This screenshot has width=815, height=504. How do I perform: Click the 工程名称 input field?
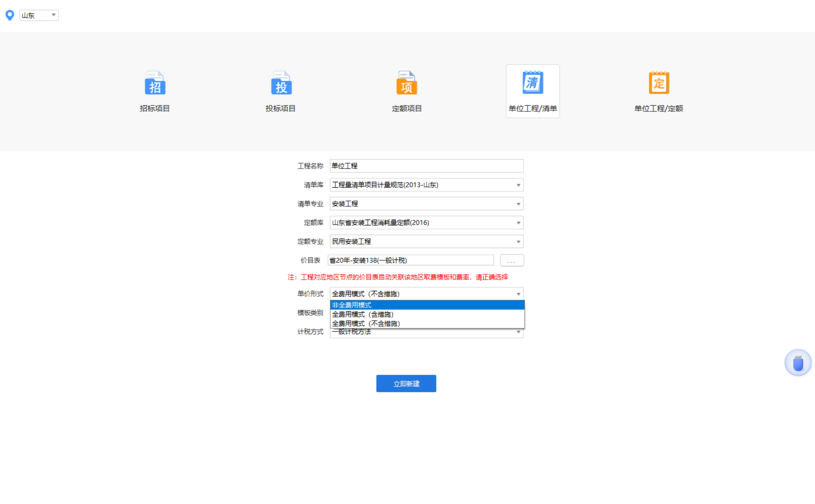coord(426,166)
